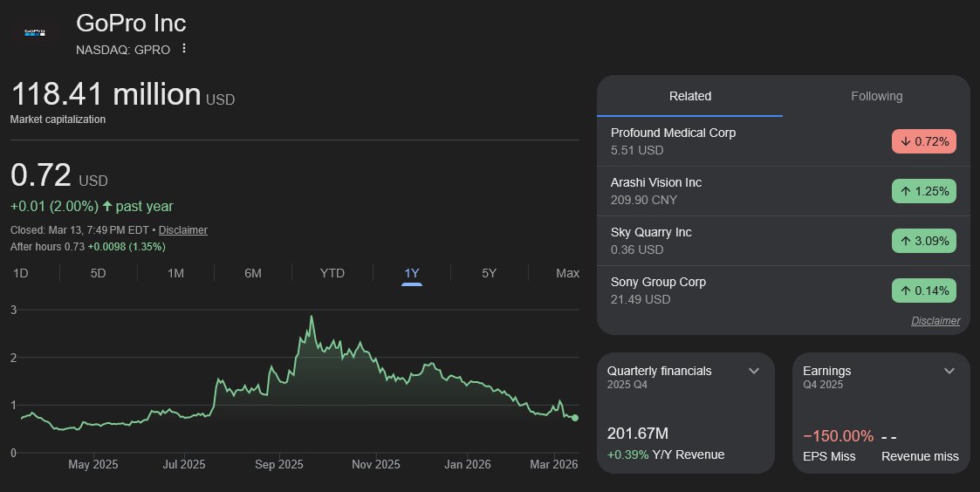
Task: Click the −150.00% EPS Miss value
Action: point(838,436)
